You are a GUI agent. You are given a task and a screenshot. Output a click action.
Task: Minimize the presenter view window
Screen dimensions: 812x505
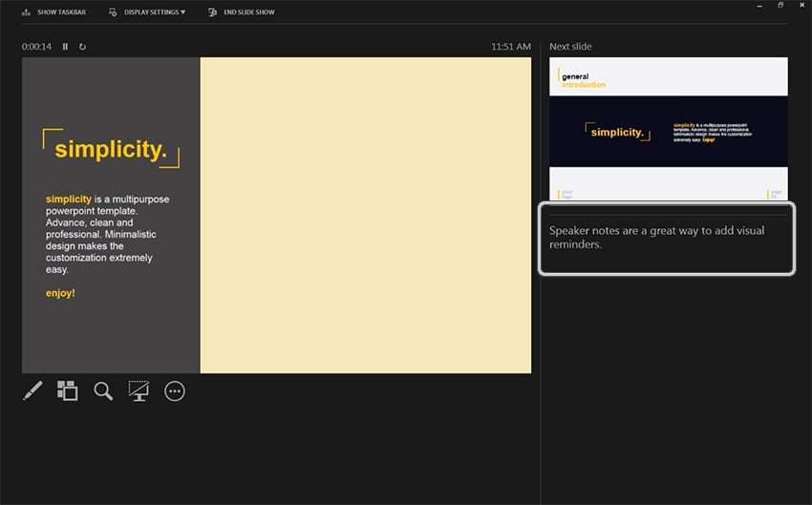pos(759,6)
